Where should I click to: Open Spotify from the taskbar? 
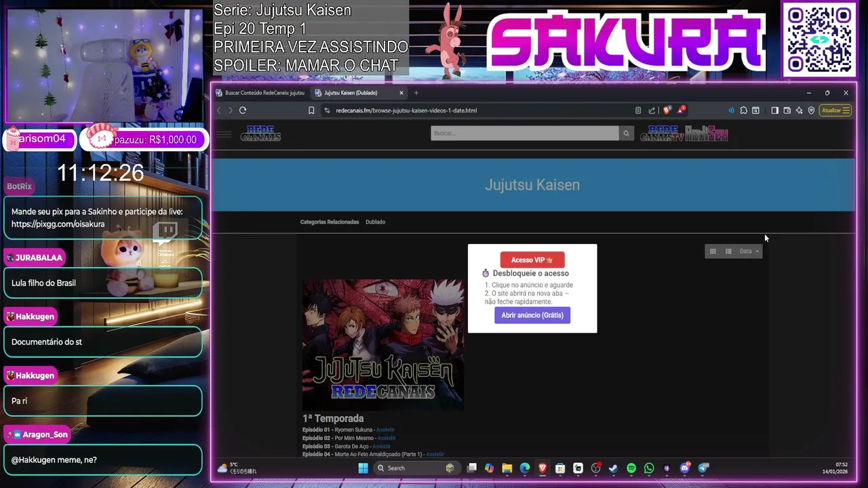click(631, 468)
